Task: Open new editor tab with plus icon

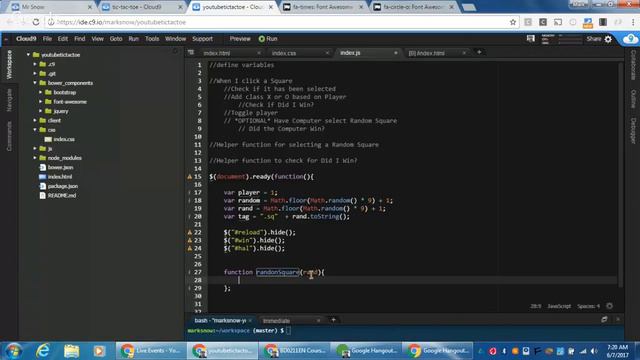Action: pyautogui.click(x=479, y=52)
